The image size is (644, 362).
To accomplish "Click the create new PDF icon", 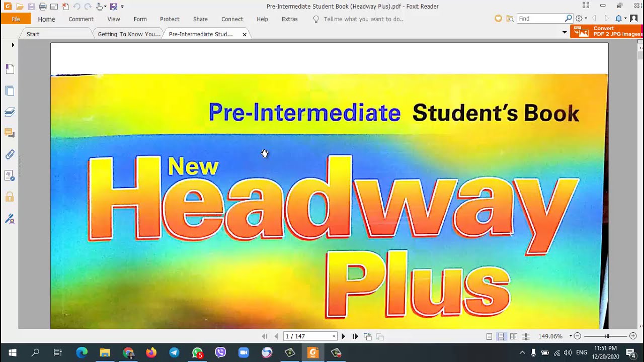I will pos(65,7).
